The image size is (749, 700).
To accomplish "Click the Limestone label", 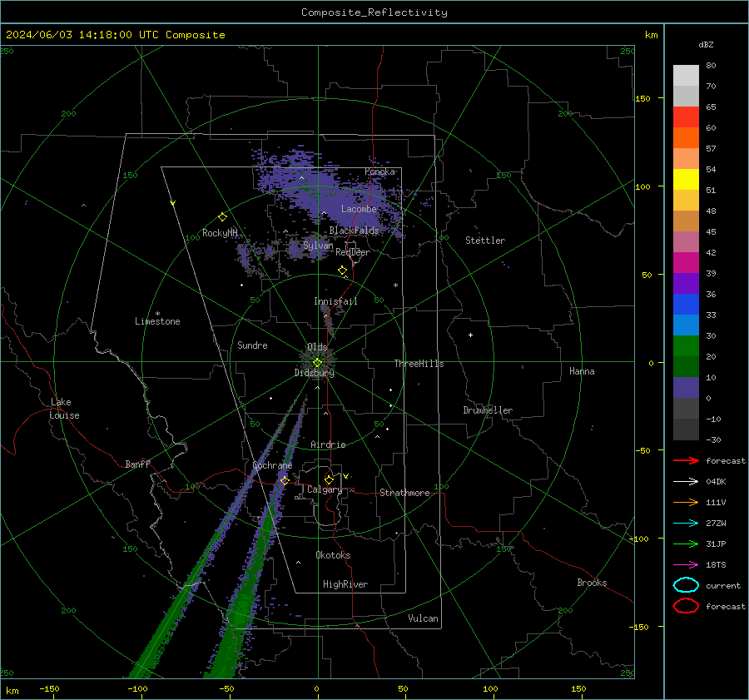I will 157,321.
